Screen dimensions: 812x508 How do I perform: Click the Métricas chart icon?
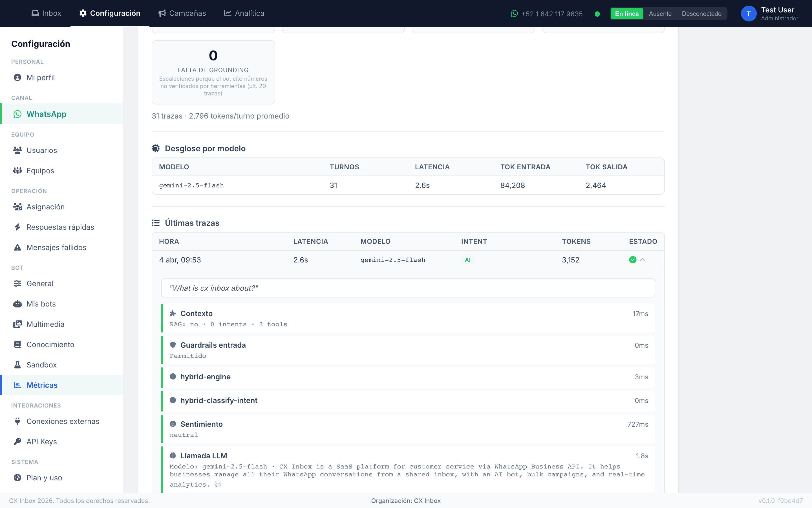[17, 385]
